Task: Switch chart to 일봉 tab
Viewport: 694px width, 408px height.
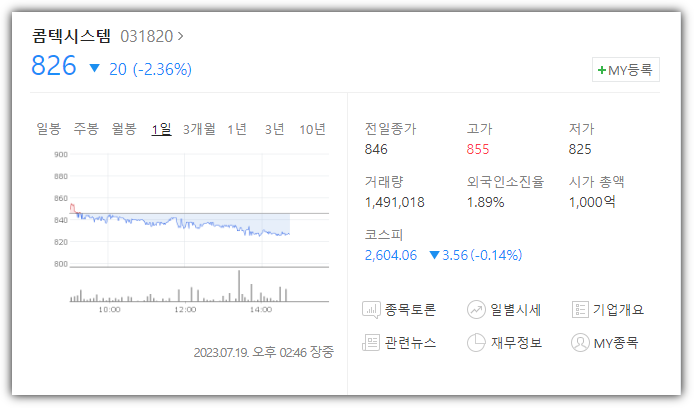Action: (48, 129)
